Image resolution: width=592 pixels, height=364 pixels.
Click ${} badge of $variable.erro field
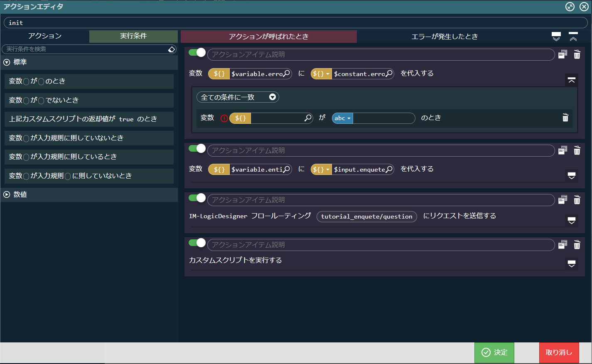pyautogui.click(x=219, y=74)
